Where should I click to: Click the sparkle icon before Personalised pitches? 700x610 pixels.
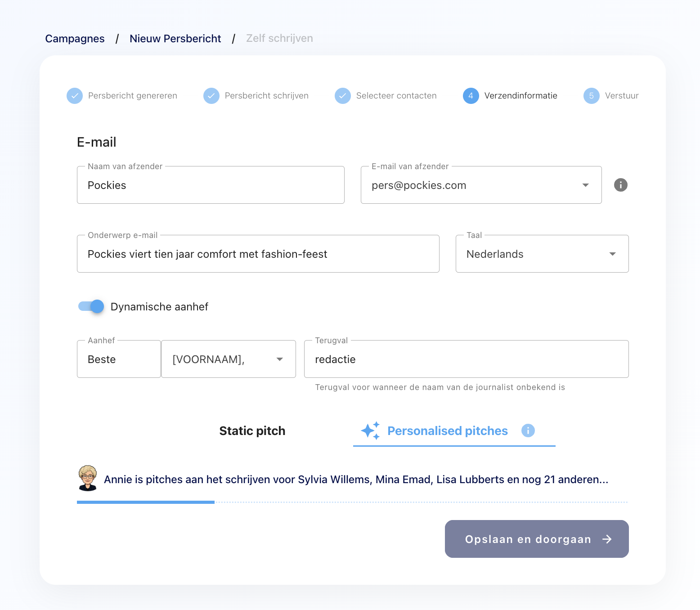[x=370, y=431]
